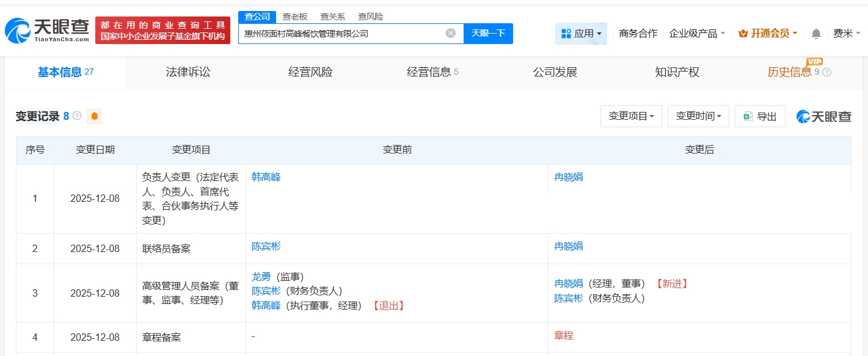Image resolution: width=868 pixels, height=356 pixels.
Task: Expand the 变更时间 filter dropdown
Action: (x=698, y=116)
